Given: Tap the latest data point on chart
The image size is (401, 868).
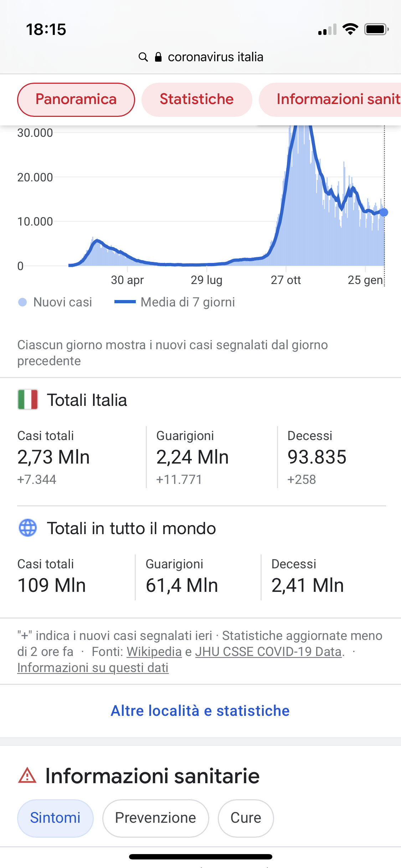Looking at the screenshot, I should click(x=384, y=212).
